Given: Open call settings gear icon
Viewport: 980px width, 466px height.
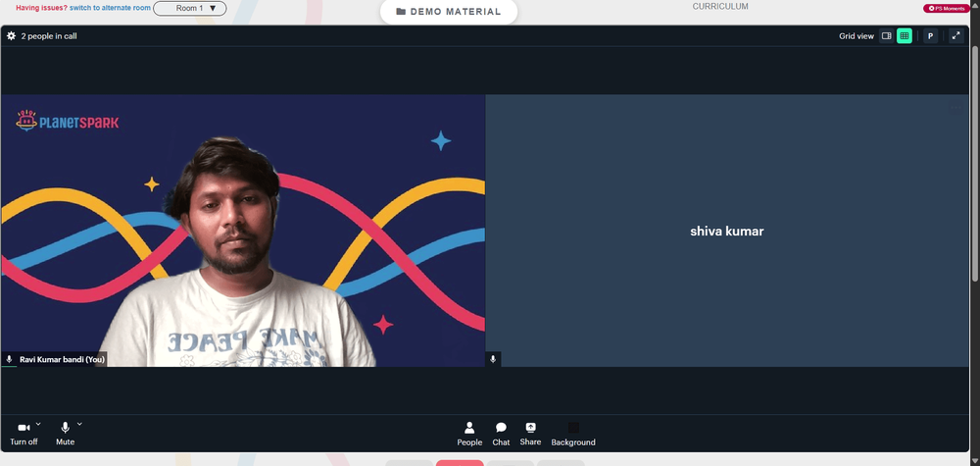Looking at the screenshot, I should coord(11,36).
